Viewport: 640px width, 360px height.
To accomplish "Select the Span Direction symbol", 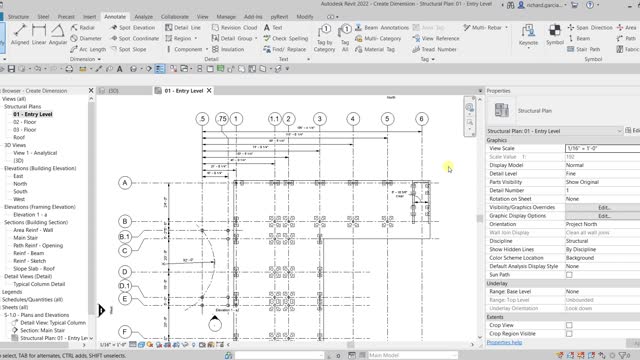I will click(x=590, y=27).
